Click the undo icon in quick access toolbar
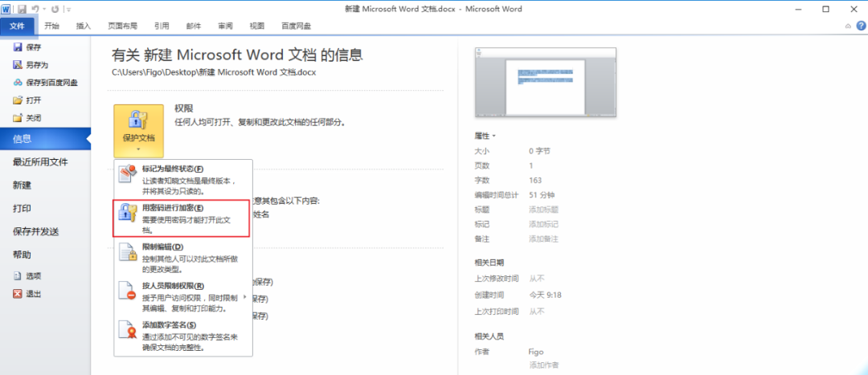868x375 pixels. coord(35,10)
